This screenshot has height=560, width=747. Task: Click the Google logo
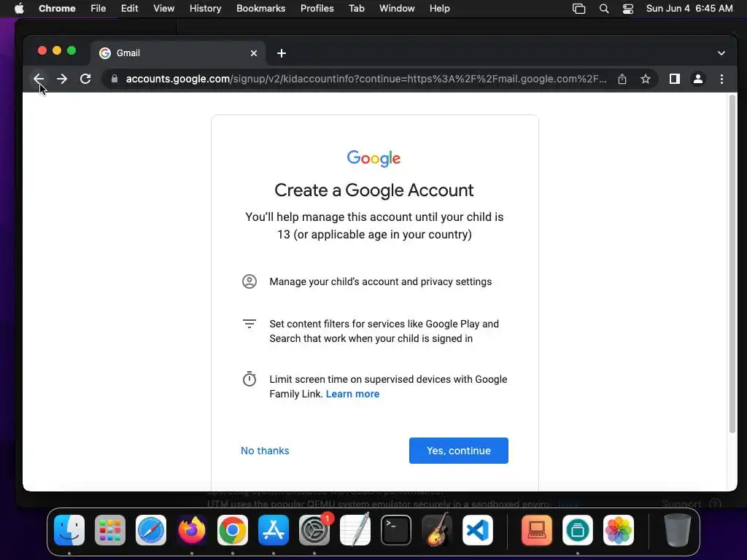click(374, 158)
